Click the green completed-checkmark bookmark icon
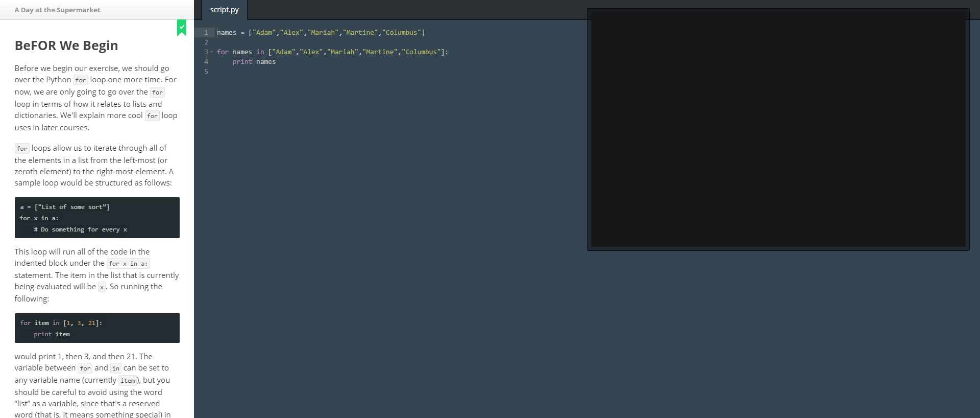The height and width of the screenshot is (418, 980). pos(182,28)
